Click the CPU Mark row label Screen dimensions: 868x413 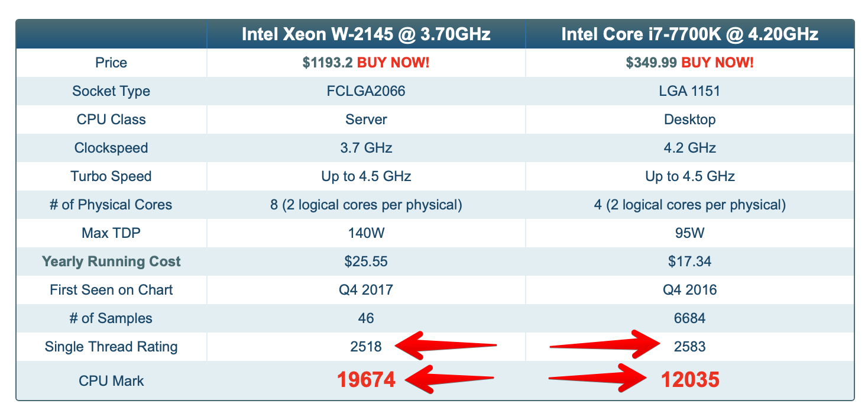111,380
